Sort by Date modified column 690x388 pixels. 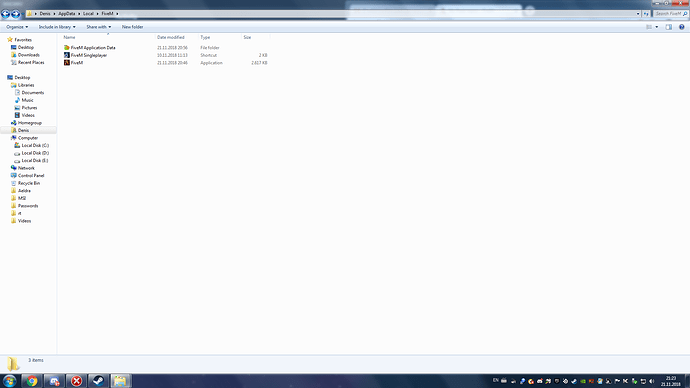(171, 37)
